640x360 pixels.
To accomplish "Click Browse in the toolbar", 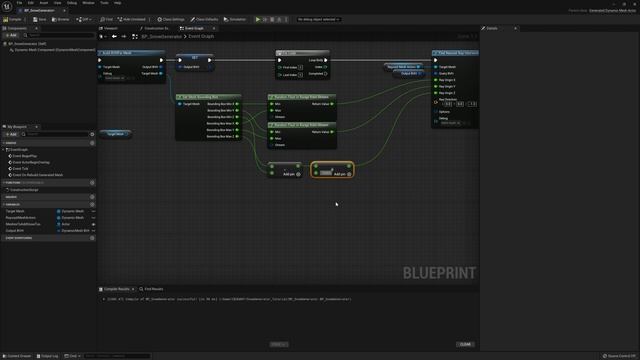I will 60,19.
